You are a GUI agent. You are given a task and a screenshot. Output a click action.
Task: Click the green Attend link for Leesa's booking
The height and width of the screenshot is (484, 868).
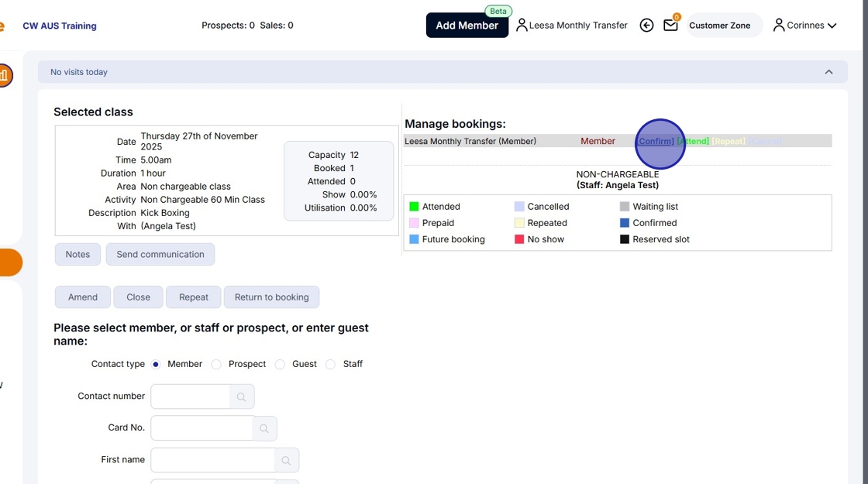[x=693, y=141]
